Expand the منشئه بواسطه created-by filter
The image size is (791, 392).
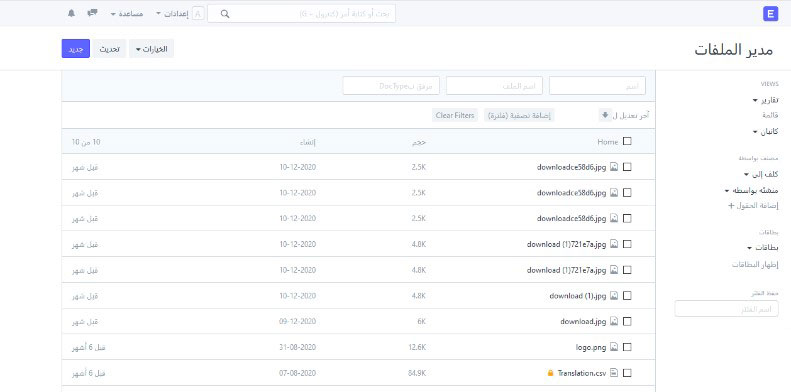752,191
